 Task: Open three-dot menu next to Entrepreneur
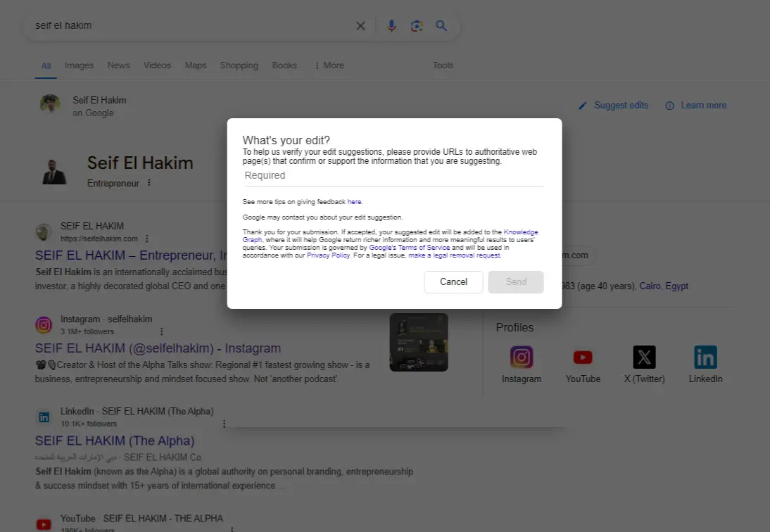point(149,182)
